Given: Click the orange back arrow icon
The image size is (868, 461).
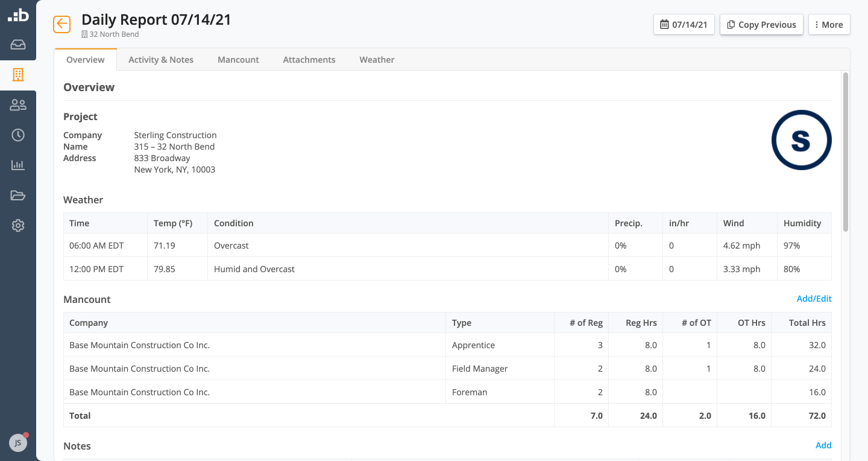Looking at the screenshot, I should [x=61, y=24].
